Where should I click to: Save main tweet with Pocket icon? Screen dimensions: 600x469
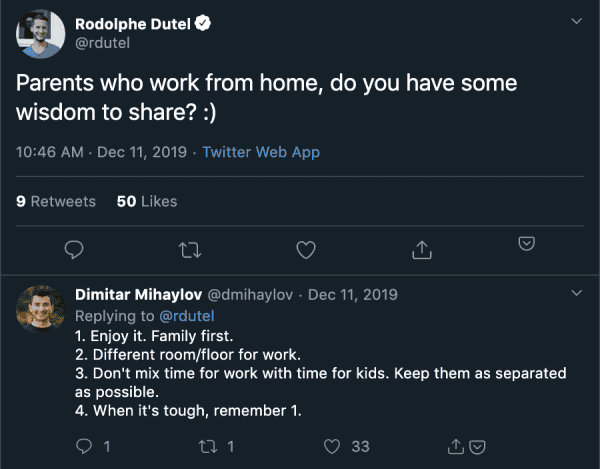pyautogui.click(x=526, y=243)
